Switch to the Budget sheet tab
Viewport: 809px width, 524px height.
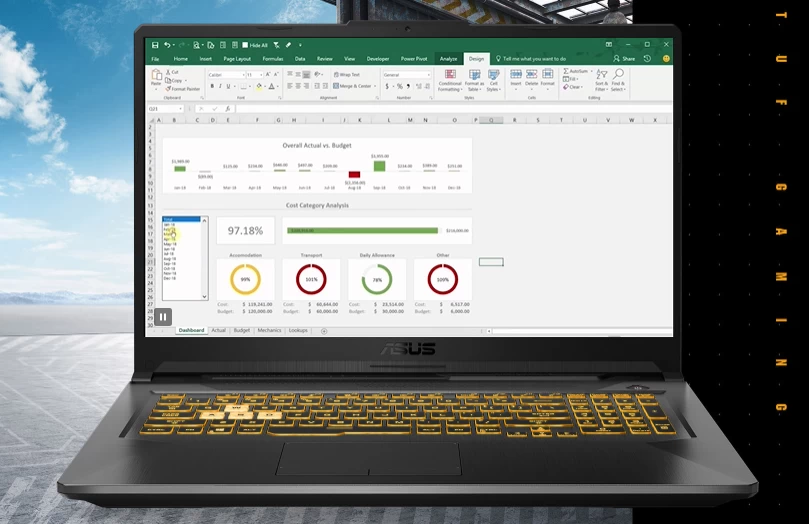(x=242, y=330)
